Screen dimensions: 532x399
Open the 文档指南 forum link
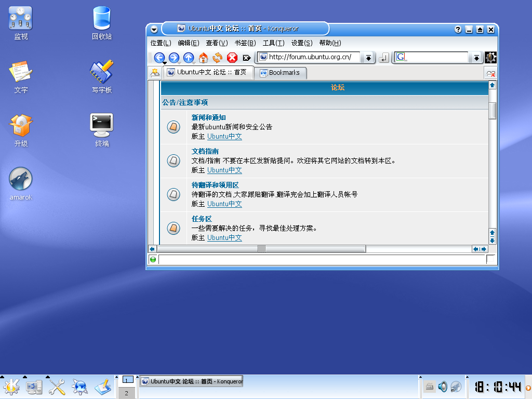point(205,151)
